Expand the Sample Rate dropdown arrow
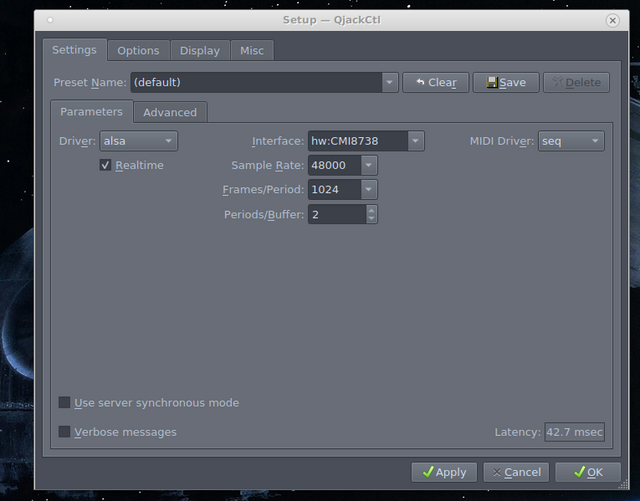 click(369, 165)
